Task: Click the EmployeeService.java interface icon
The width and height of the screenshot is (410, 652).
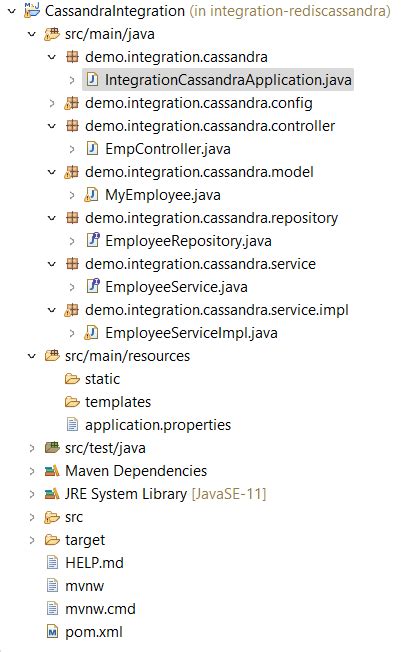Action: [93, 286]
